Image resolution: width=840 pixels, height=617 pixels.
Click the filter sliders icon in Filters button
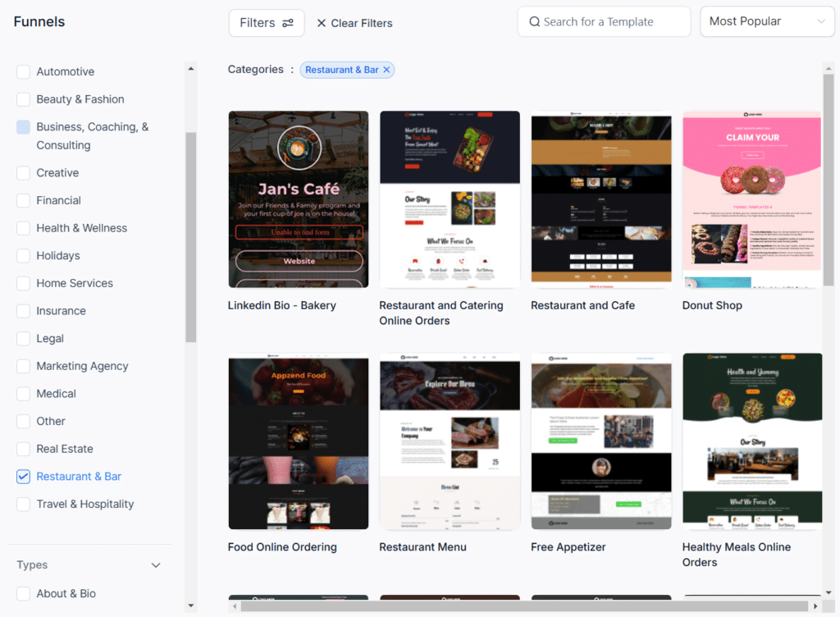tap(288, 23)
